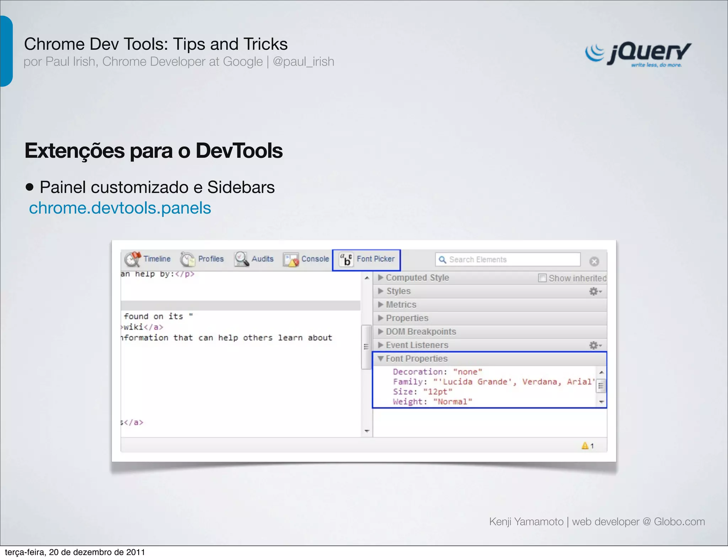Click the search magnifier icon
728x560 pixels.
point(442,260)
